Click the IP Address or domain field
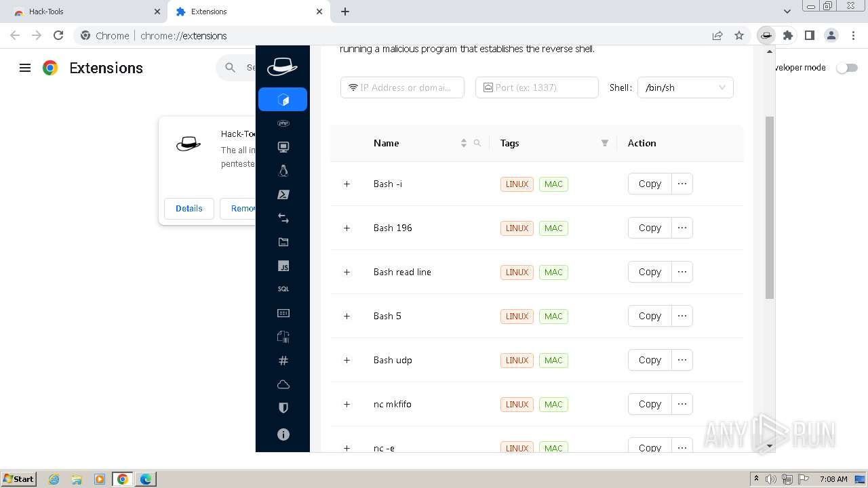Screen dimensions: 868x488 pyautogui.click(x=402, y=87)
